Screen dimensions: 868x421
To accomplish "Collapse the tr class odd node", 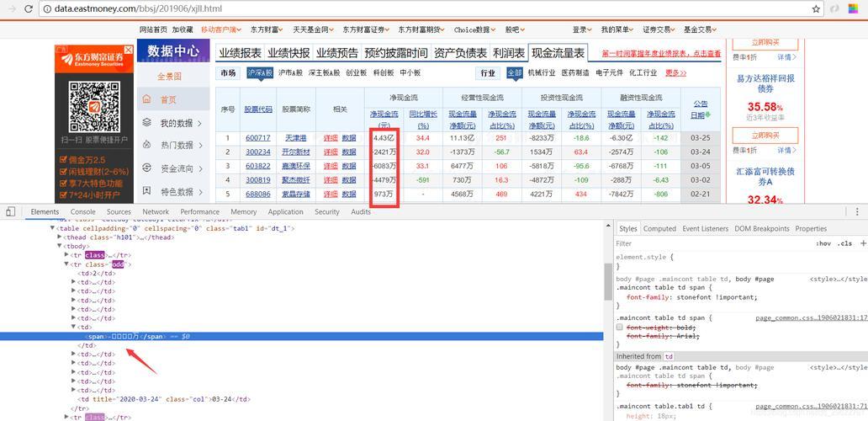I will 67,264.
